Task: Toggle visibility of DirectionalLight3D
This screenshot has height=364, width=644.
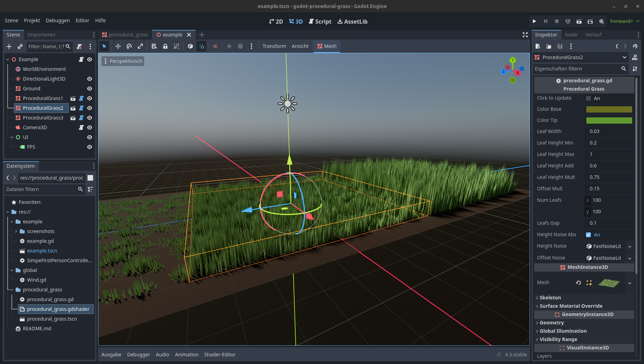Action: click(x=90, y=79)
